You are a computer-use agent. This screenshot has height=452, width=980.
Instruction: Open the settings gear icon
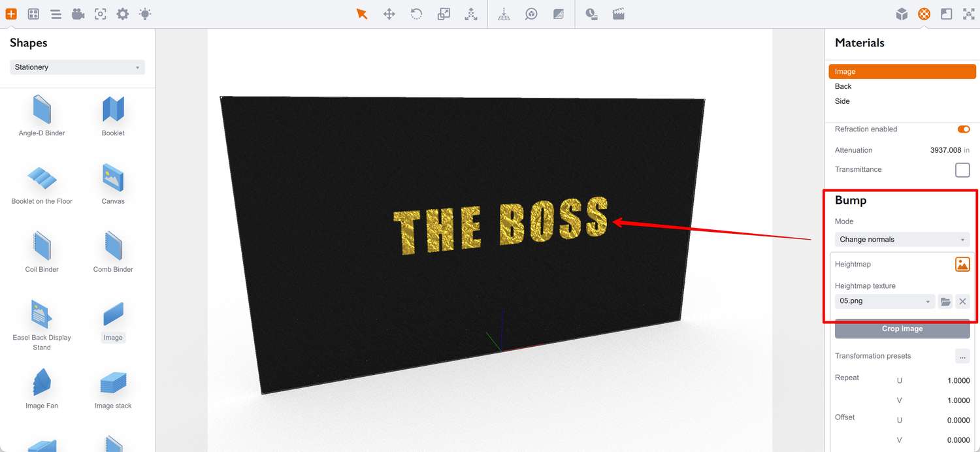[x=123, y=14]
